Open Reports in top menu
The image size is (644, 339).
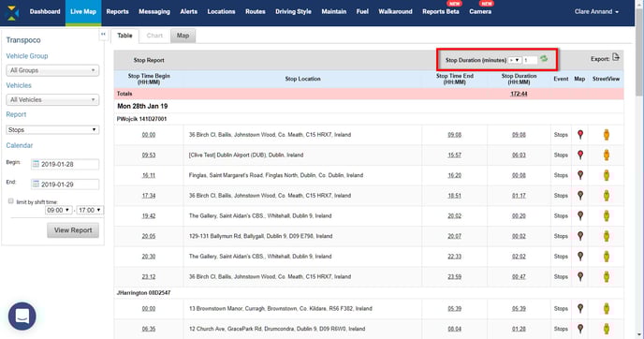[117, 11]
